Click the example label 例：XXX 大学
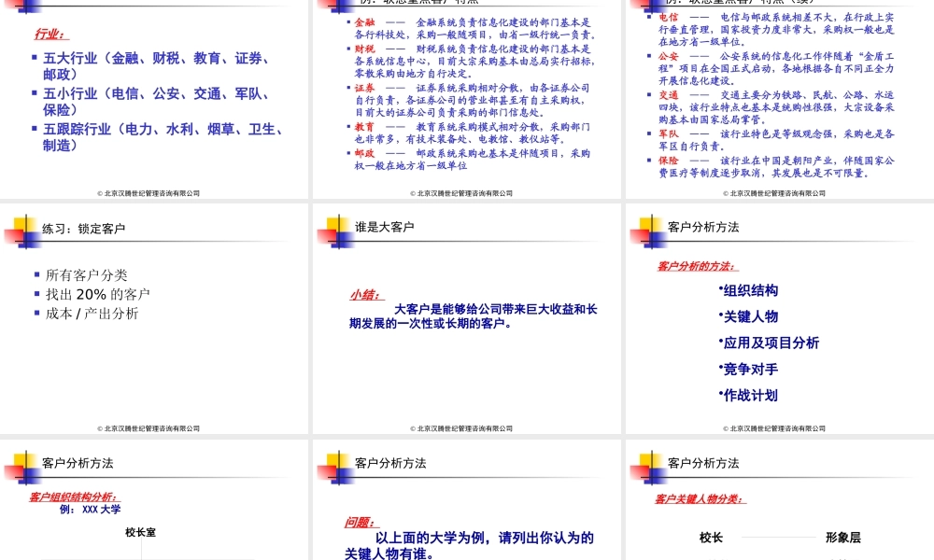 coord(90,510)
